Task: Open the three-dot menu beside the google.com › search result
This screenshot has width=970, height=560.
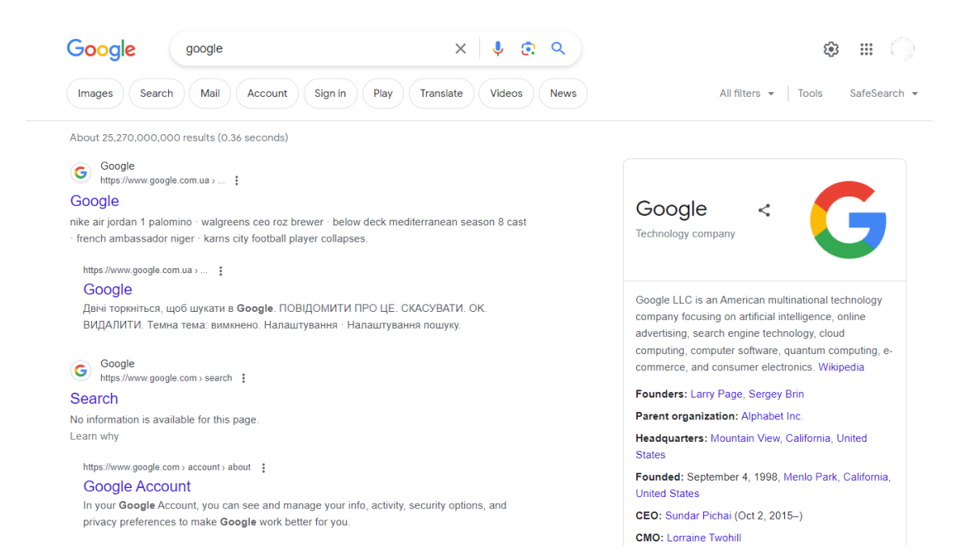Action: (244, 378)
